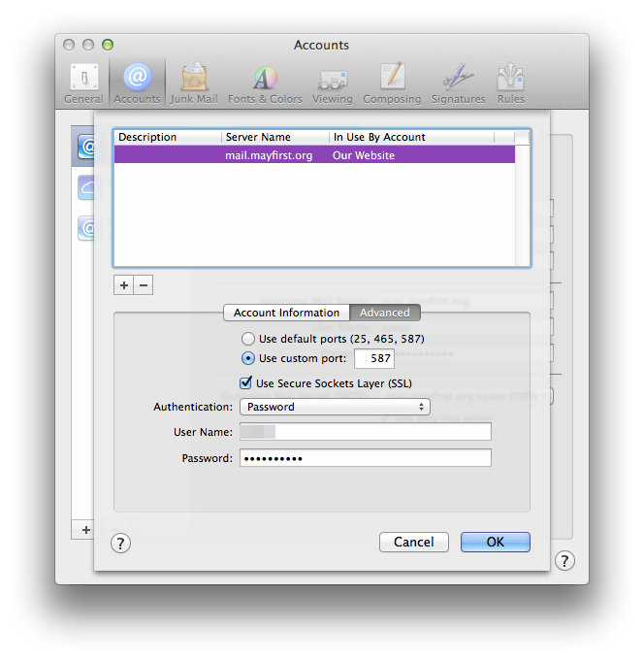
Task: Click the custom port number field
Action: pyautogui.click(x=374, y=358)
